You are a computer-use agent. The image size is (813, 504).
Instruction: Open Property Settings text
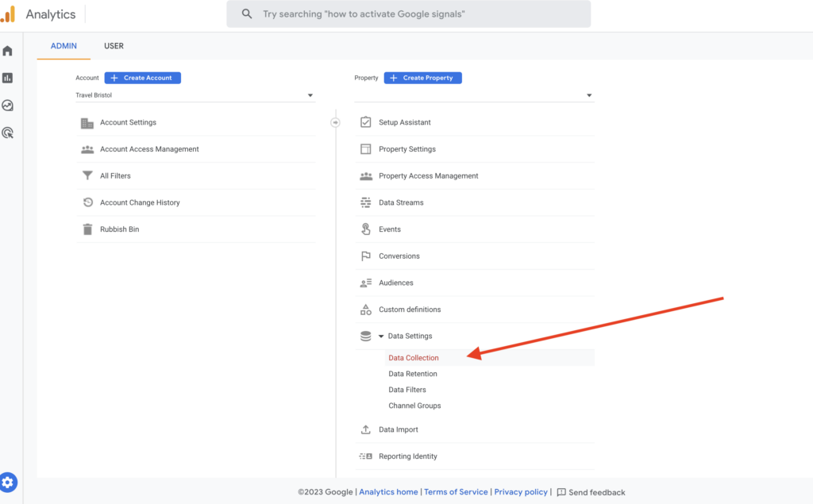407,149
